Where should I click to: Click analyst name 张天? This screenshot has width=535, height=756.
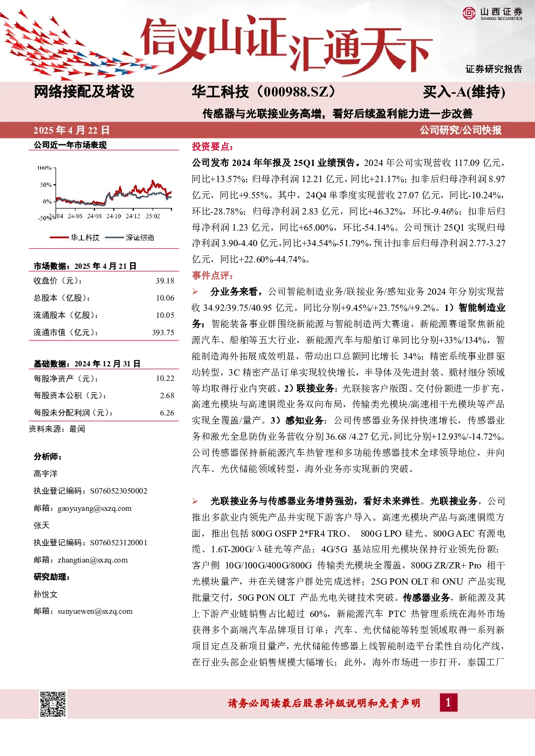click(42, 525)
